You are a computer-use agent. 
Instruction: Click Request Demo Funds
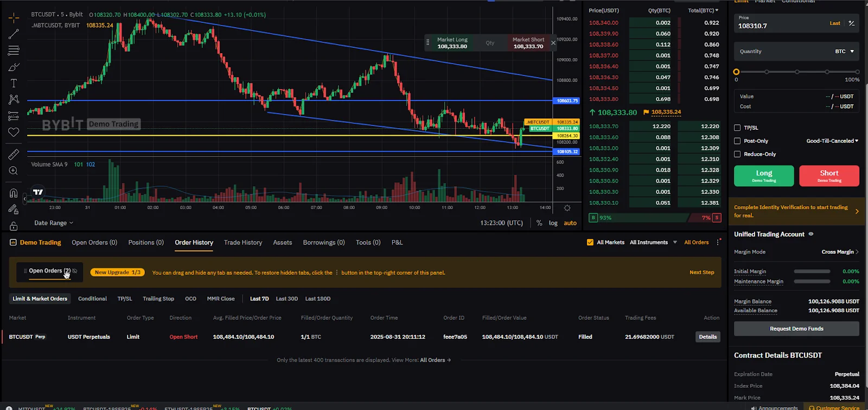click(x=796, y=329)
